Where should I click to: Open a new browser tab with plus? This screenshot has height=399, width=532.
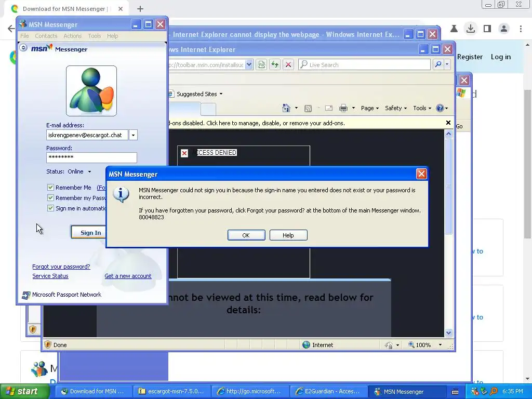click(140, 9)
